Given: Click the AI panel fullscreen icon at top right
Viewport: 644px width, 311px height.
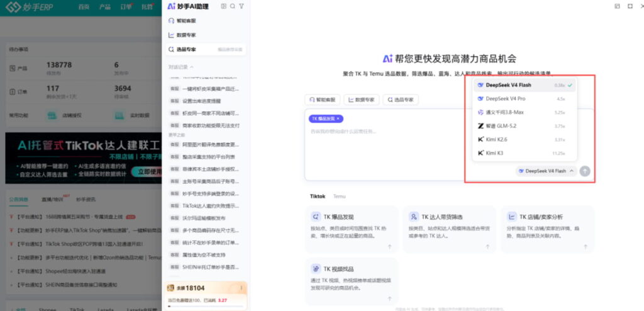Looking at the screenshot, I should click(630, 6).
